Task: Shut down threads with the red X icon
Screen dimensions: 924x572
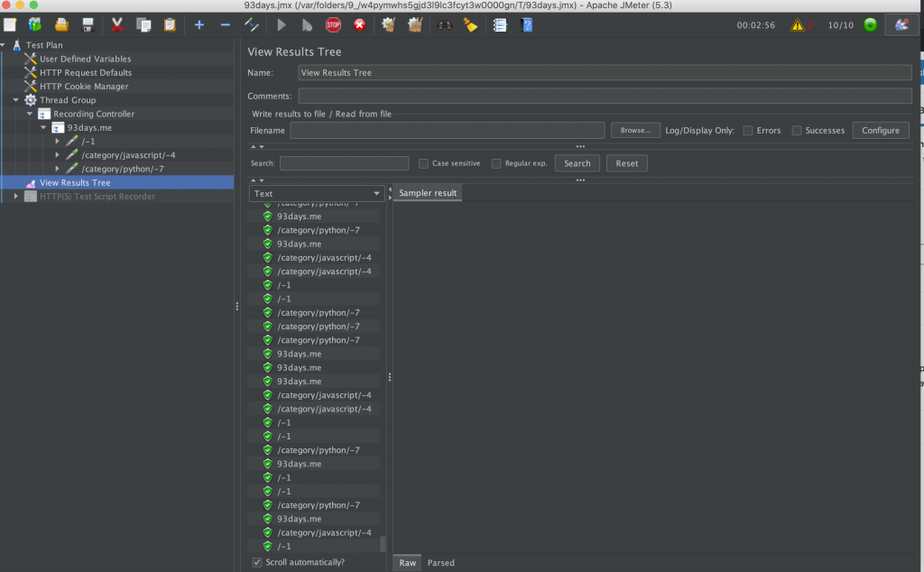Action: pyautogui.click(x=359, y=24)
